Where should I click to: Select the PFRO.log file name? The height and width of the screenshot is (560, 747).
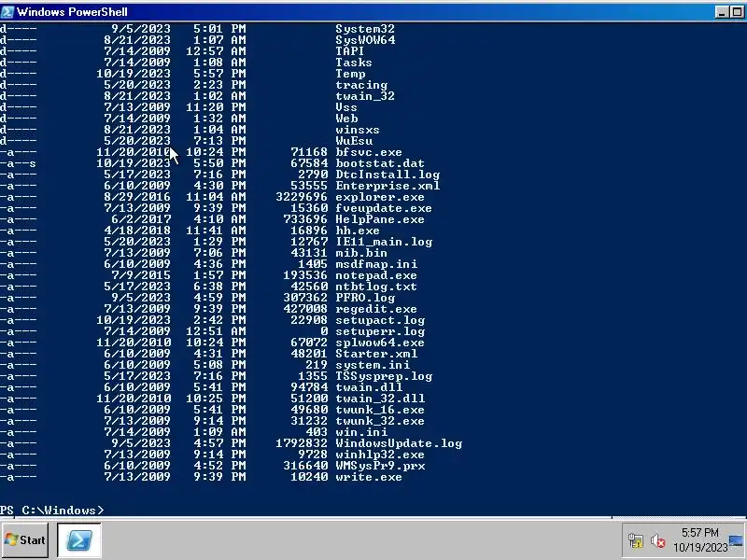click(x=365, y=298)
